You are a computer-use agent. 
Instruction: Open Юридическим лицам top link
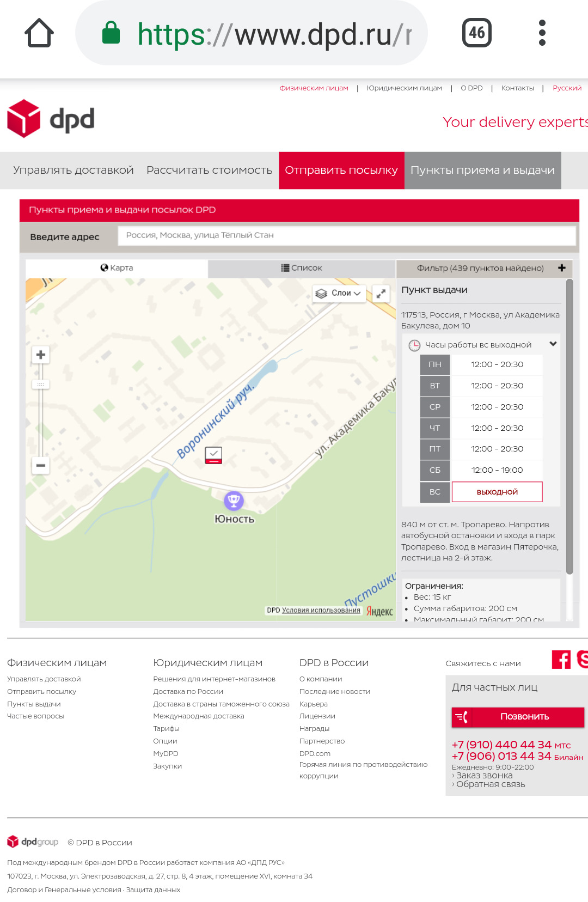coord(405,88)
